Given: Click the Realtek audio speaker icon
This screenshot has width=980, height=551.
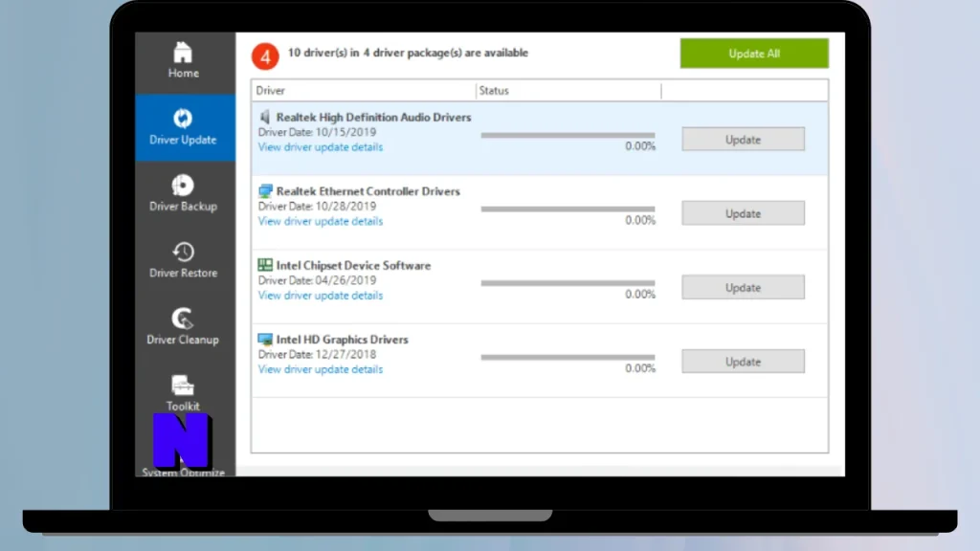Looking at the screenshot, I should pos(265,117).
